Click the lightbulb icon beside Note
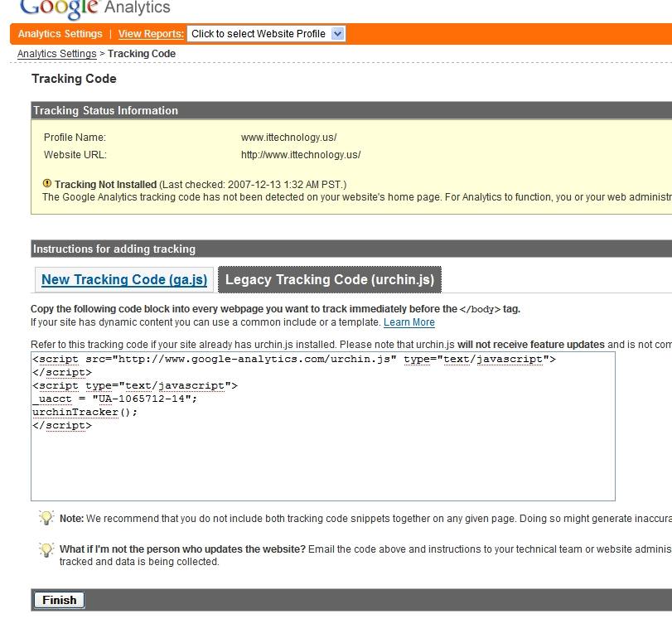Image resolution: width=672 pixels, height=643 pixels. pyautogui.click(x=46, y=518)
